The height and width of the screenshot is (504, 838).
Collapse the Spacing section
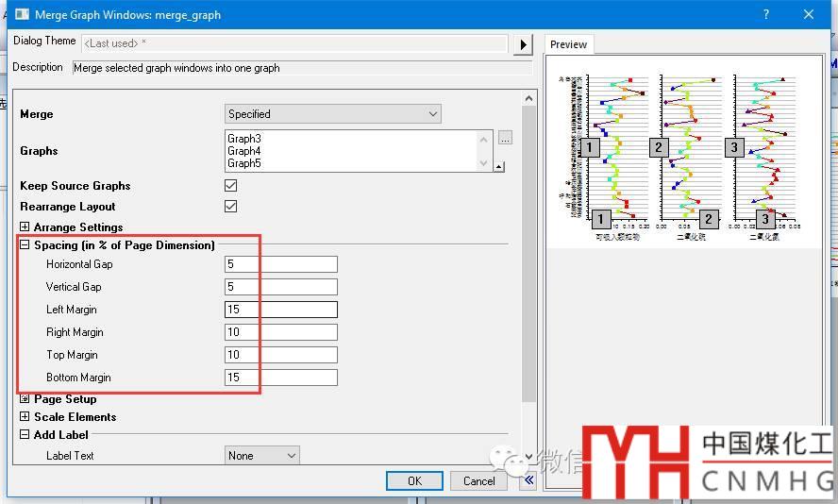click(25, 244)
